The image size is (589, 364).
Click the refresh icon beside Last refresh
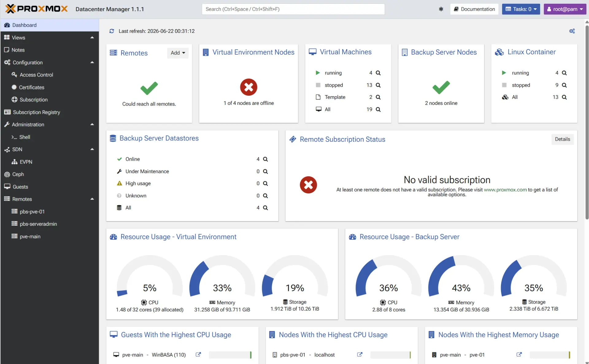(112, 31)
